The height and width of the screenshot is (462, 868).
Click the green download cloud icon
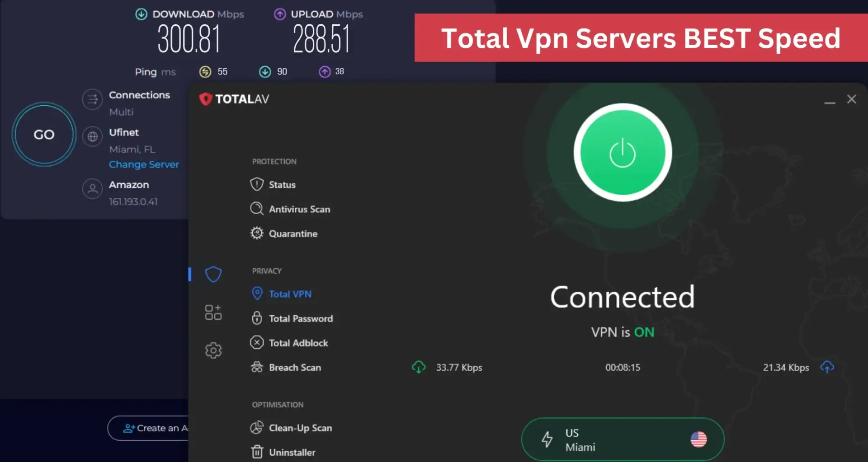pos(419,367)
